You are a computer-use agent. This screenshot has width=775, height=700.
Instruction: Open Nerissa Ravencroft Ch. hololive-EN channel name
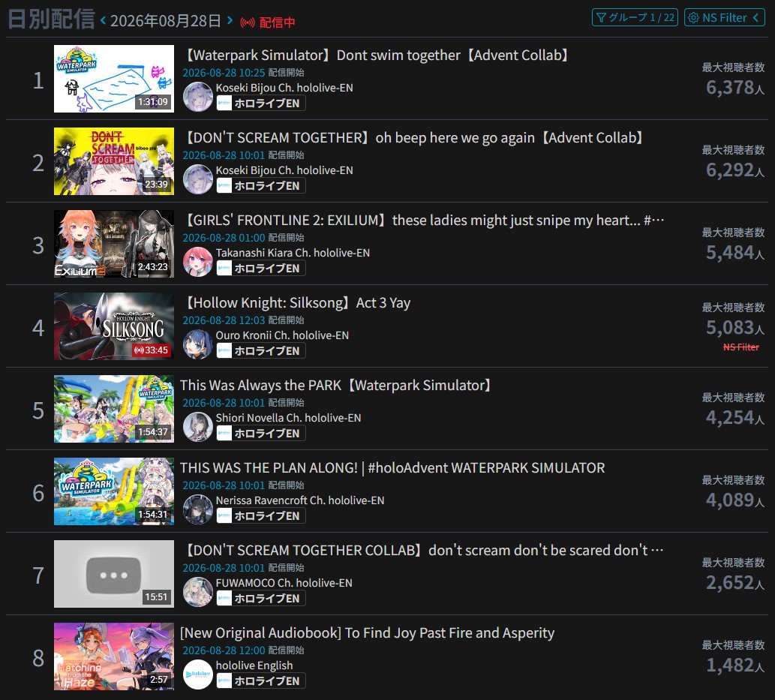[x=300, y=500]
